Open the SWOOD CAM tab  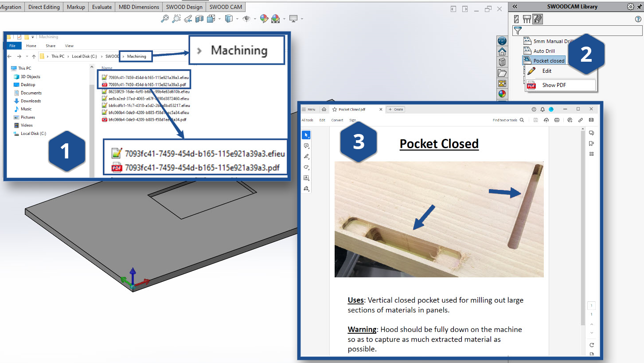(x=226, y=7)
